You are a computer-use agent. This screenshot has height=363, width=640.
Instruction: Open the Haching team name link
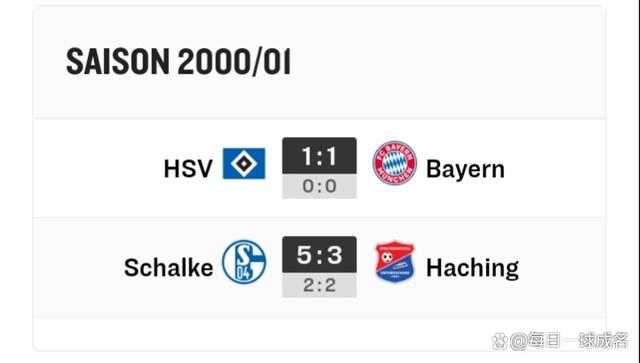point(472,268)
